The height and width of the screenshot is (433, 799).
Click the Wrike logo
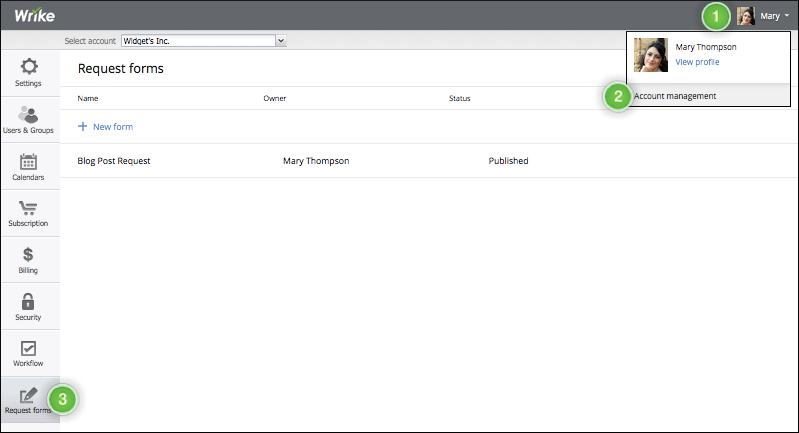click(34, 15)
